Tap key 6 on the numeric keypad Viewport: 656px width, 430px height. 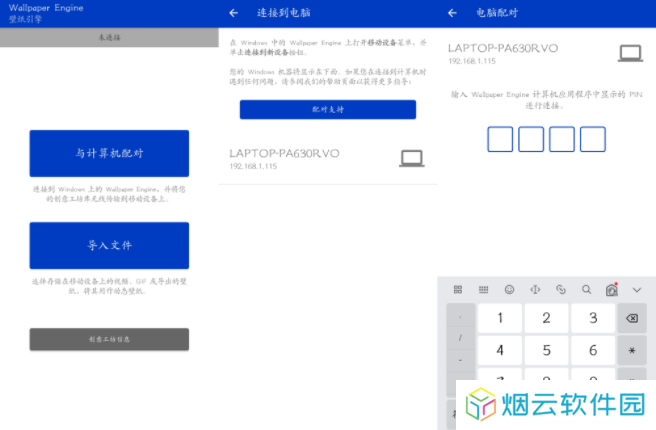point(593,351)
